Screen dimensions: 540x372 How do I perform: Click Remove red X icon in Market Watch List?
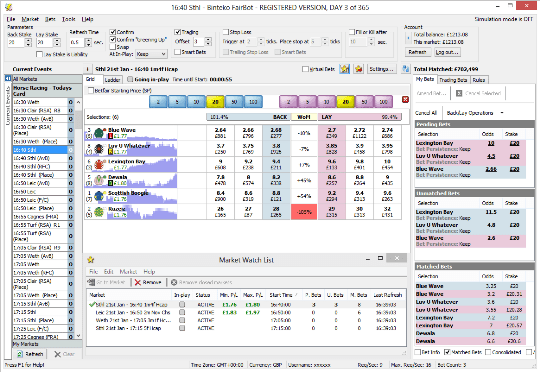pyautogui.click(x=138, y=282)
